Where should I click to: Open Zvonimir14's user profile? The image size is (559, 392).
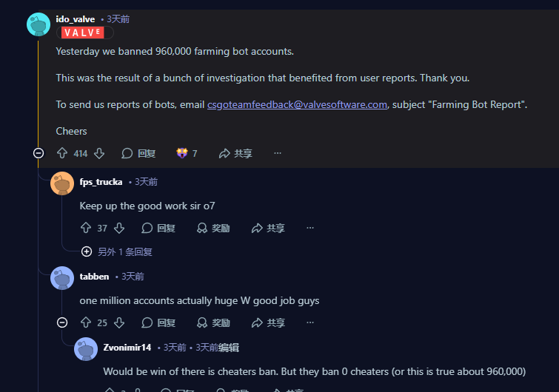(x=127, y=348)
